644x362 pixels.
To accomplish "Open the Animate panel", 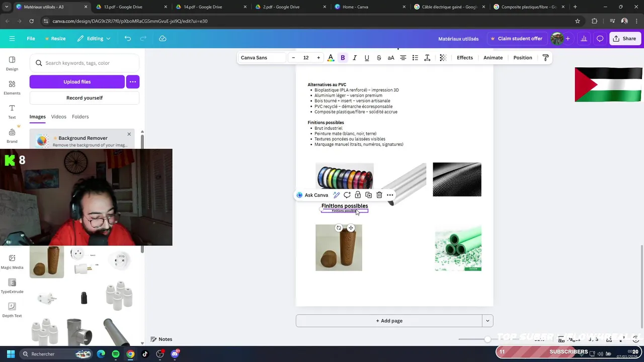I will point(493,58).
